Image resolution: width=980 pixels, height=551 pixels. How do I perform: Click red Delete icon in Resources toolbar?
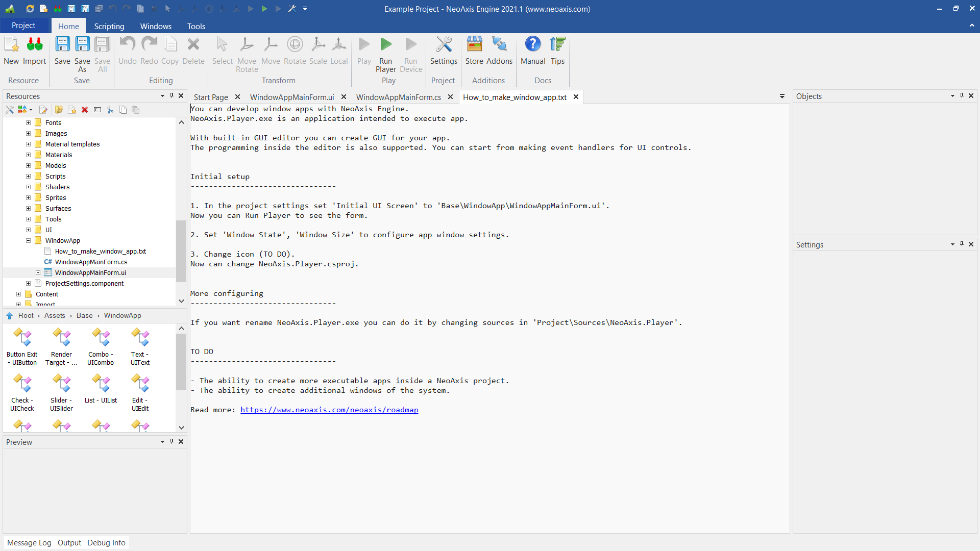click(85, 110)
